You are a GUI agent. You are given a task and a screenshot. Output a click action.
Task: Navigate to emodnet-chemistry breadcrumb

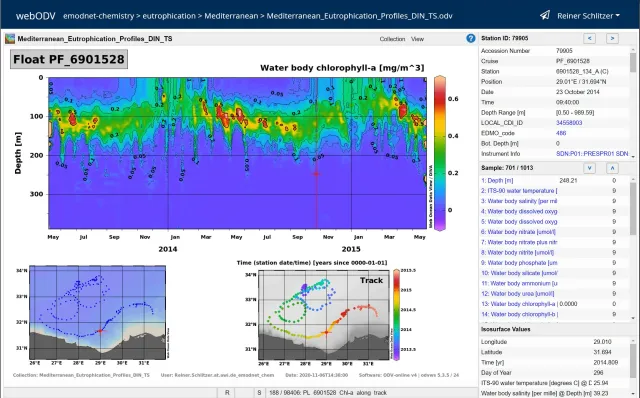click(x=98, y=16)
